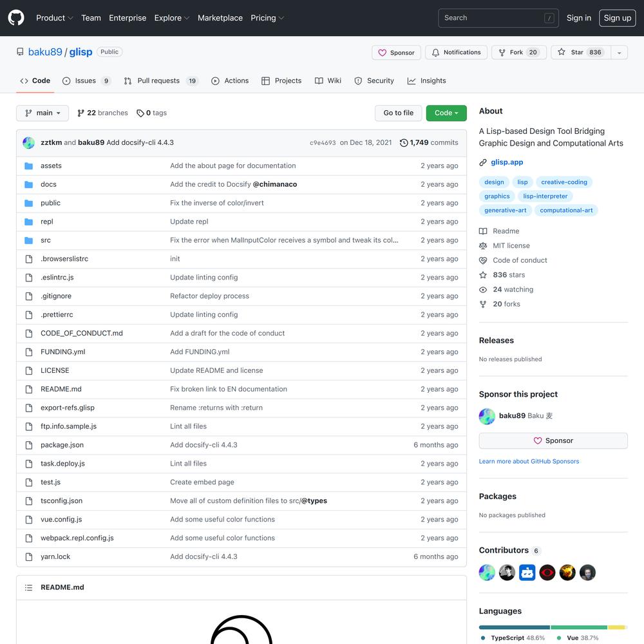
Task: Open the glisp.app website link
Action: click(507, 162)
